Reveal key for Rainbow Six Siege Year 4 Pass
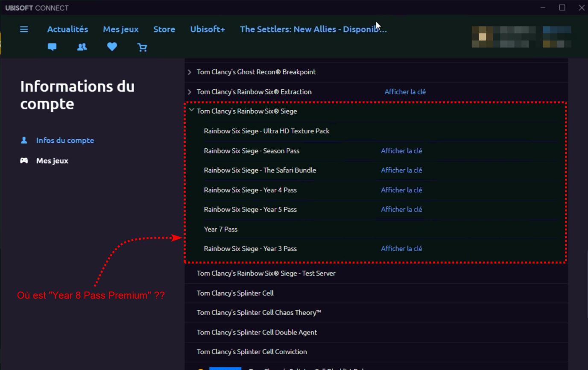The image size is (588, 370). coord(401,190)
